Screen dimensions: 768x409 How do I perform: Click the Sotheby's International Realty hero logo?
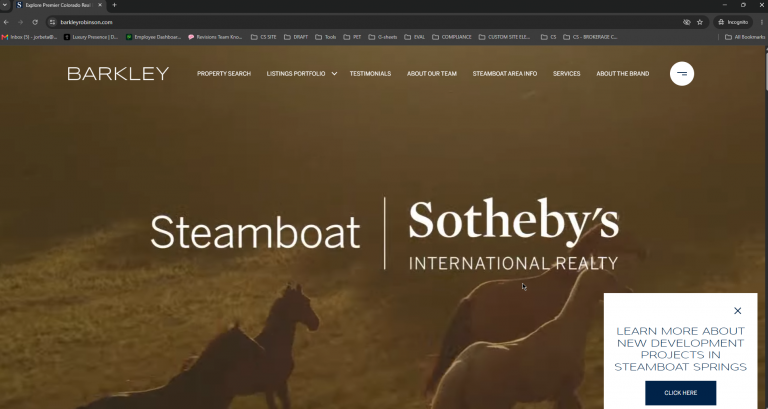[x=384, y=234]
